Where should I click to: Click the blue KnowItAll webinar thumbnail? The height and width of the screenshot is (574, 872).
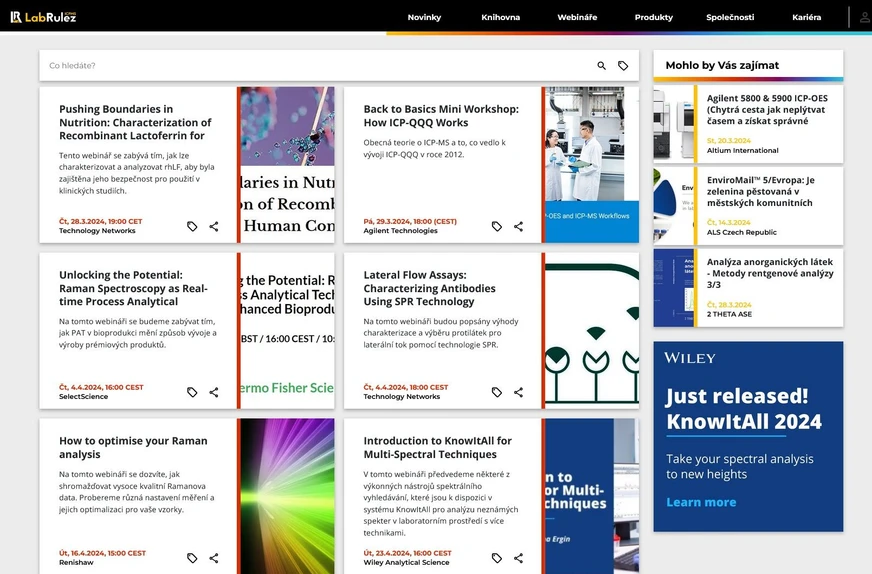(x=592, y=496)
